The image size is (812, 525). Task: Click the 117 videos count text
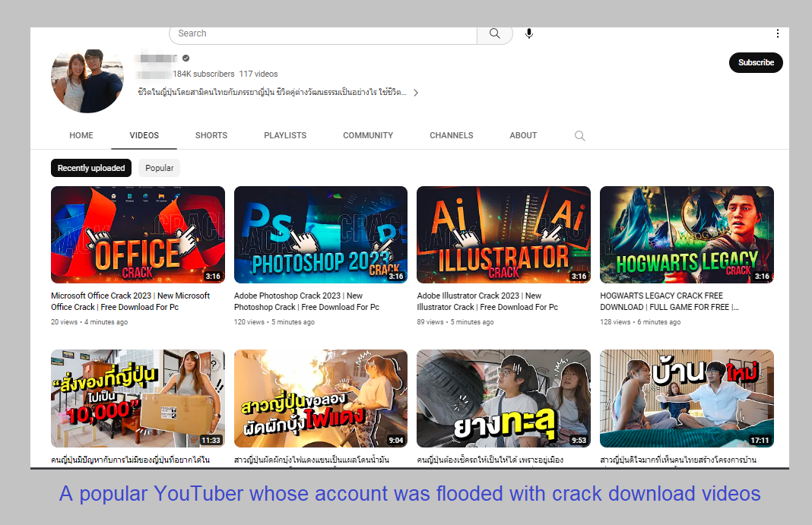click(259, 74)
